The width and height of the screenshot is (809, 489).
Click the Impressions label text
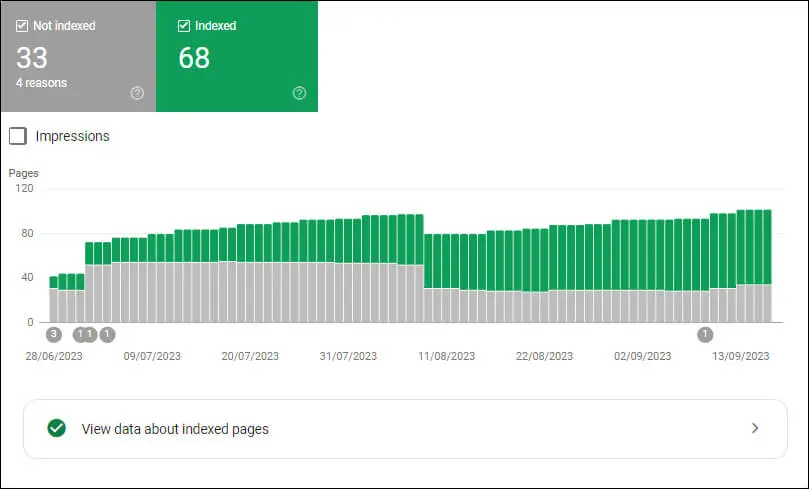(72, 136)
